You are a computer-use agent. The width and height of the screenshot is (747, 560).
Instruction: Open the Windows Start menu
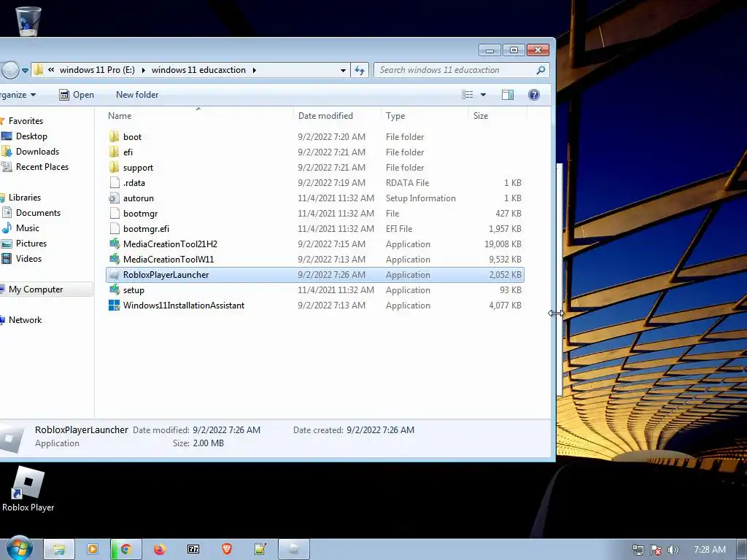(20, 548)
